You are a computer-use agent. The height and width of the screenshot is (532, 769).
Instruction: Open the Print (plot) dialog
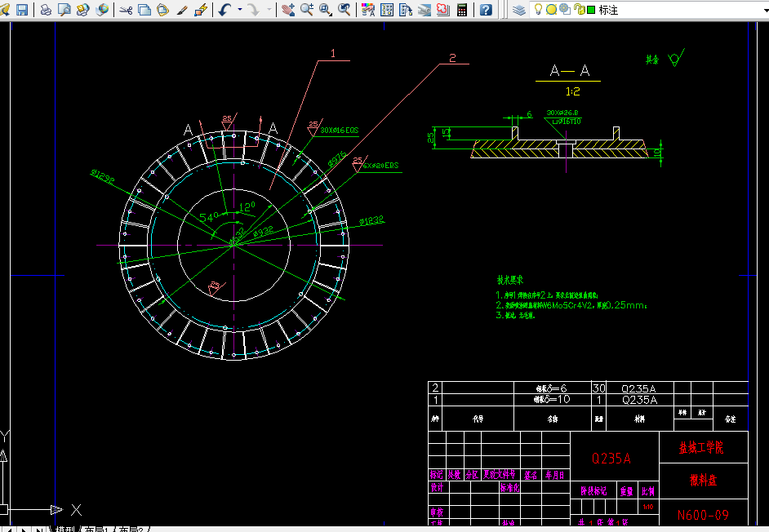click(46, 10)
